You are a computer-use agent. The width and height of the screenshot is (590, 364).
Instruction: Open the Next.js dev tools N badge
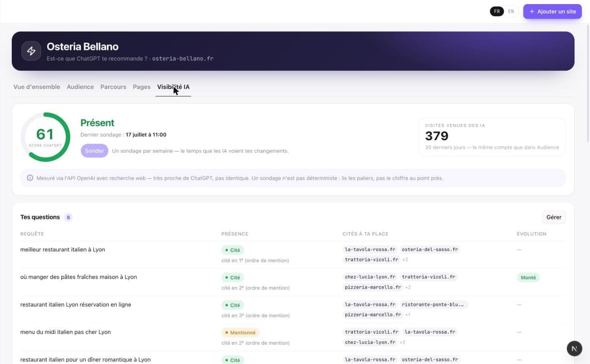(575, 348)
